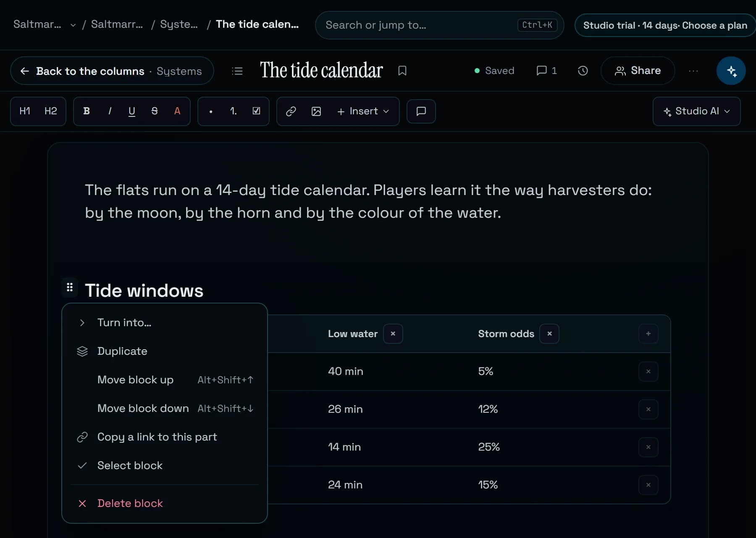756x538 pixels.
Task: Focus the Search or jump to field
Action: (x=439, y=25)
